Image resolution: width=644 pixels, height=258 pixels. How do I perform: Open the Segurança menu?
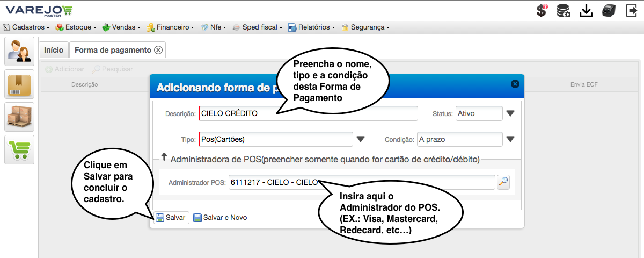coord(366,27)
